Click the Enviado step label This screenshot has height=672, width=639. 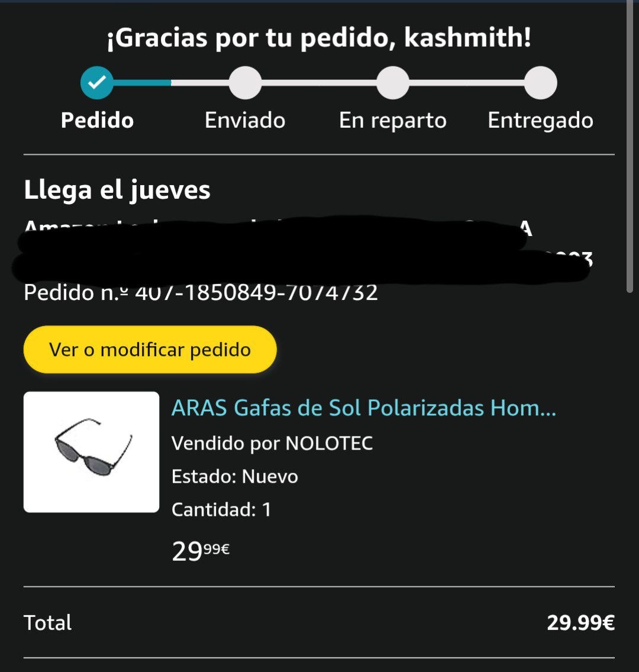pos(245,120)
